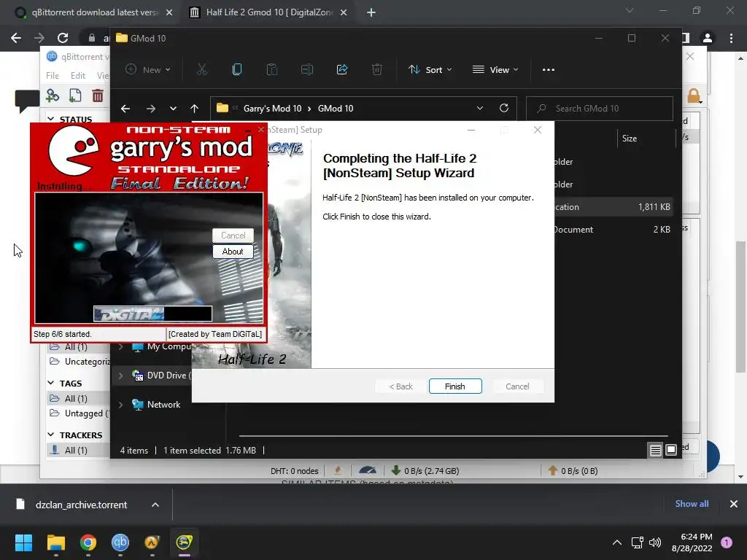Click the Back button in setup wizard
This screenshot has width=747, height=560.
[400, 386]
